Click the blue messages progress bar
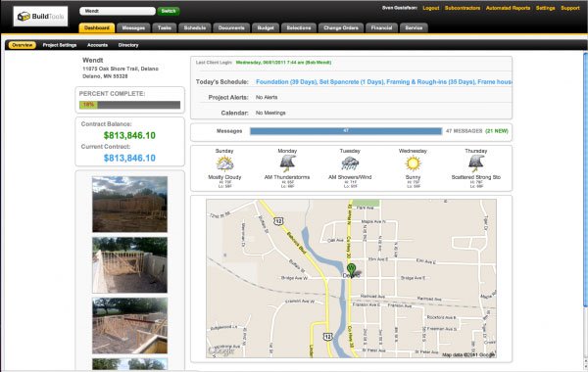Viewport: 588px width, 372px height. coord(346,131)
